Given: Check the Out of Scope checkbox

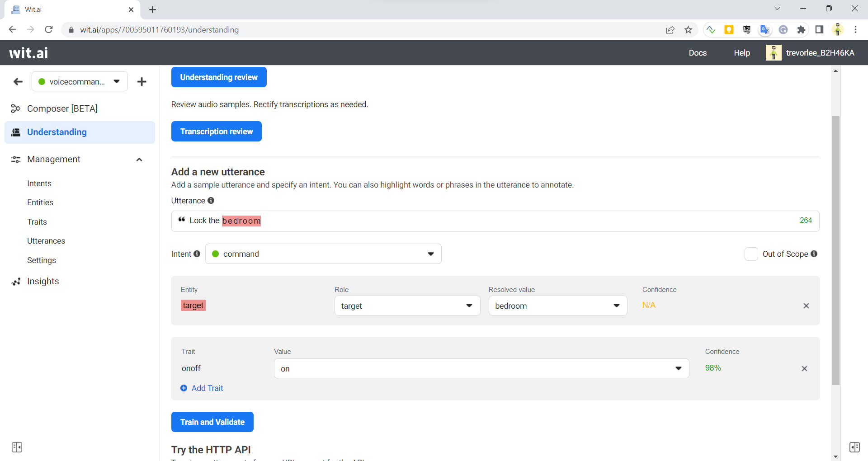Looking at the screenshot, I should tap(751, 254).
